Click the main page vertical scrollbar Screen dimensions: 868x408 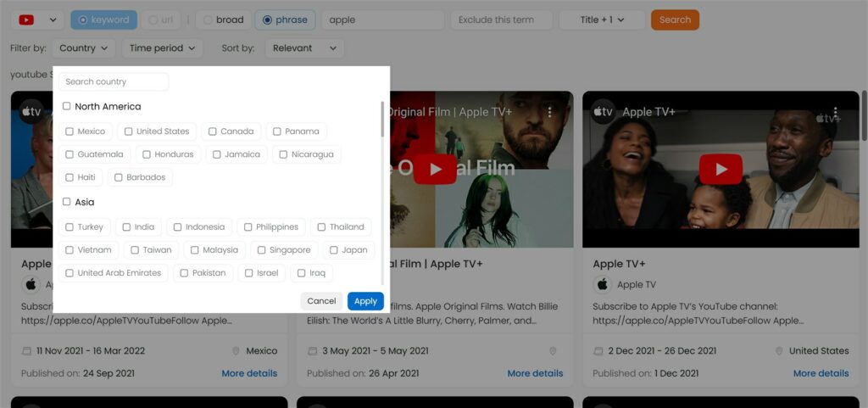864,115
